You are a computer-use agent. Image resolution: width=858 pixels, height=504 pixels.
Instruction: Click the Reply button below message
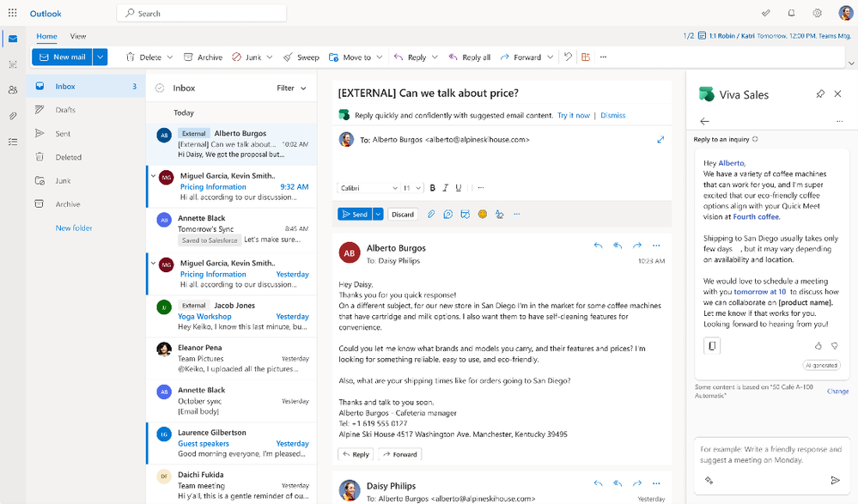point(356,454)
